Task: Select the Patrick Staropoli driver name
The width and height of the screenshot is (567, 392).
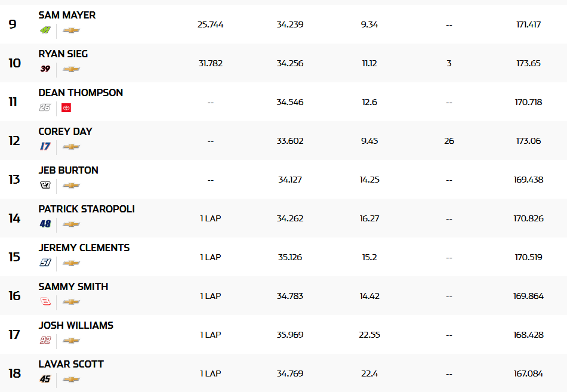Action: (x=87, y=209)
